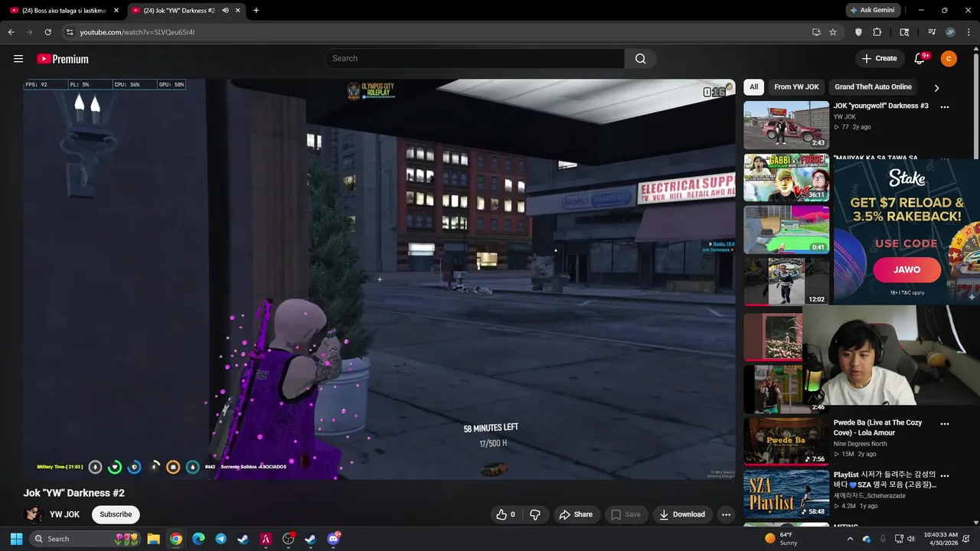Open options for SZA Playlist video
The height and width of the screenshot is (551, 980).
[x=945, y=476]
